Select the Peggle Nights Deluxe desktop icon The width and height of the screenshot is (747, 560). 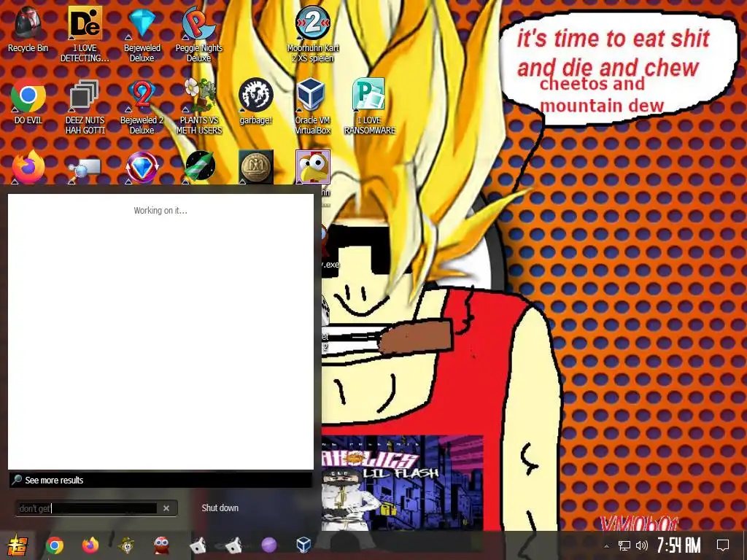[198, 34]
